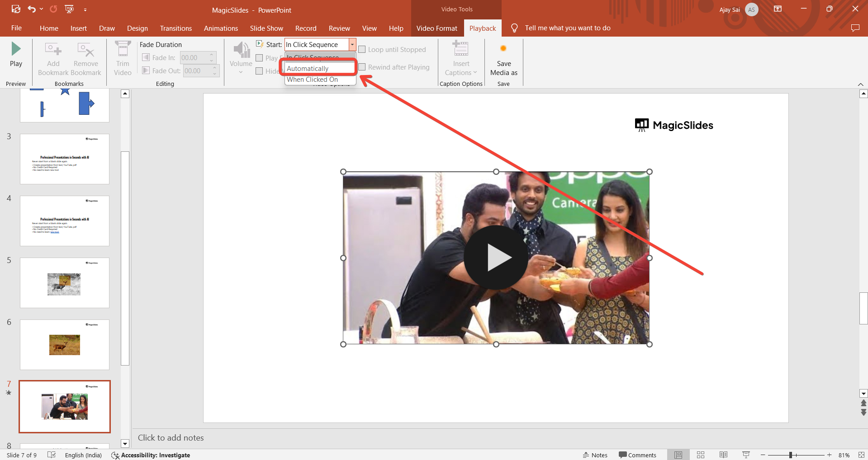Enable Rewind after Playing checkbox
The height and width of the screenshot is (460, 868).
coord(362,67)
